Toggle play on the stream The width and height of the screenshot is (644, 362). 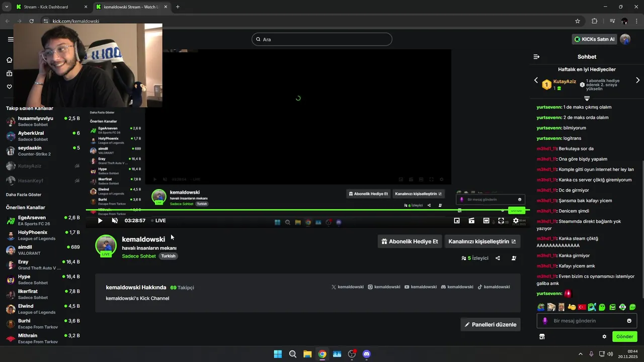pos(100,221)
